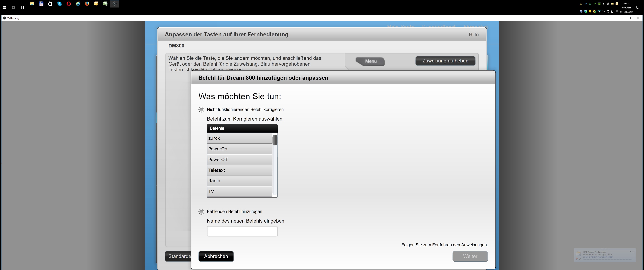Open Firefox from the taskbar

87,4
